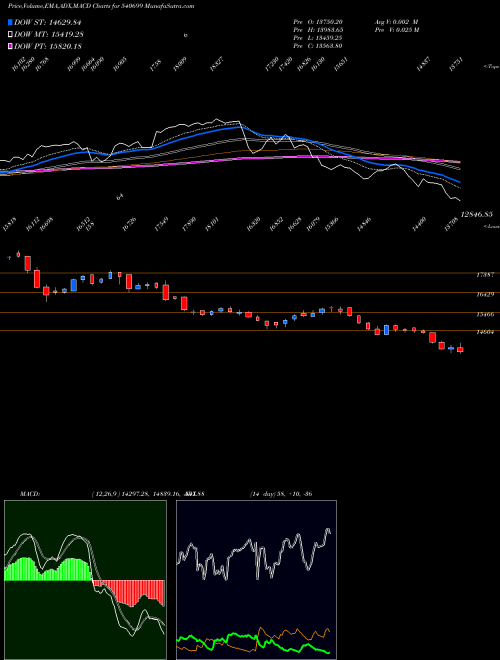Click the red MACD histogram bars
This screenshot has width=500, height=660.
(x=128, y=593)
